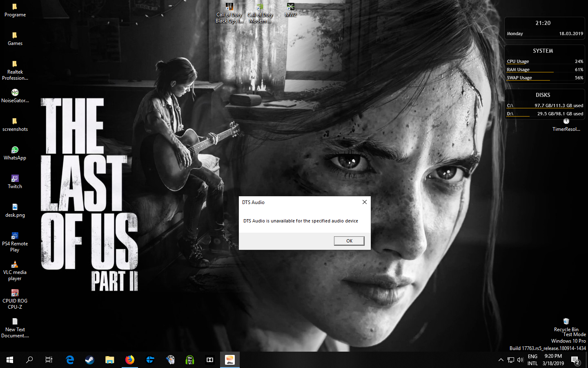Open taskbar search
This screenshot has height=368, width=588.
tap(29, 360)
